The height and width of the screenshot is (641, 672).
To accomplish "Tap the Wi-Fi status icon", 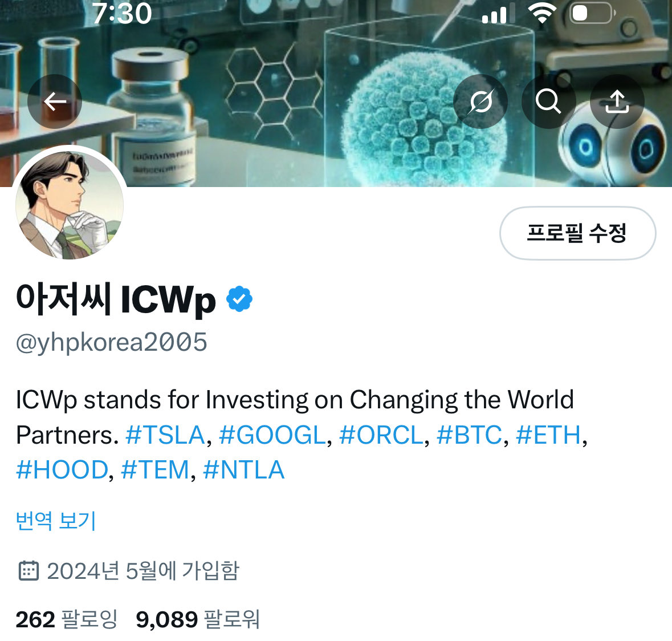I will (542, 13).
